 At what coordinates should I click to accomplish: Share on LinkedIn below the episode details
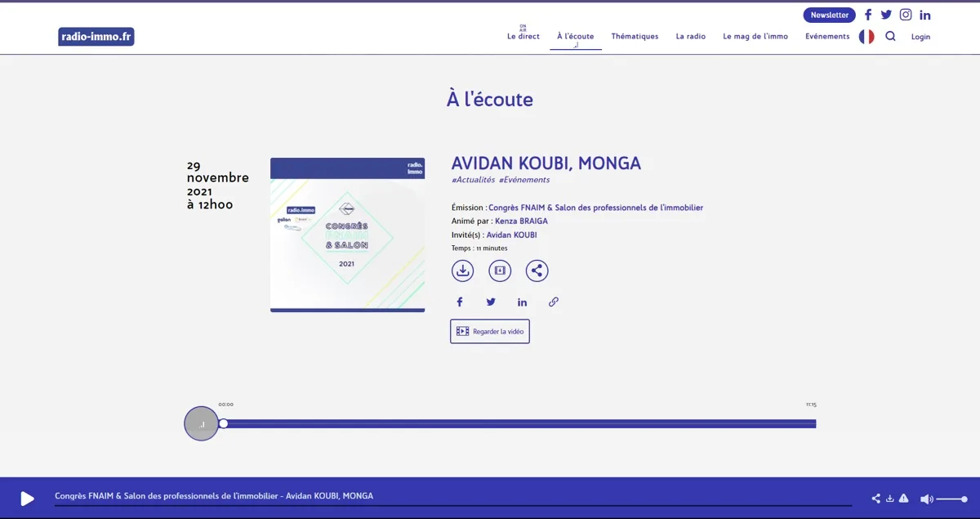point(522,302)
